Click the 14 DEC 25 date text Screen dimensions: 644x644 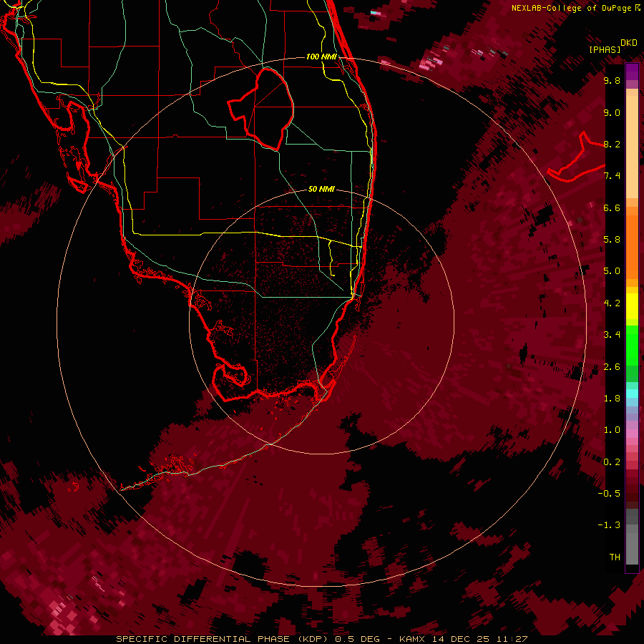[x=460, y=639]
